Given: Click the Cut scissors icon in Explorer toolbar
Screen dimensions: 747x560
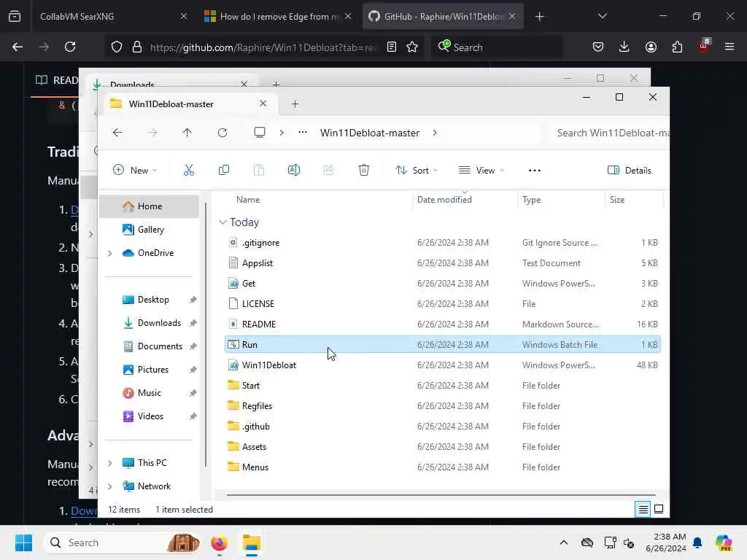Looking at the screenshot, I should [x=189, y=170].
